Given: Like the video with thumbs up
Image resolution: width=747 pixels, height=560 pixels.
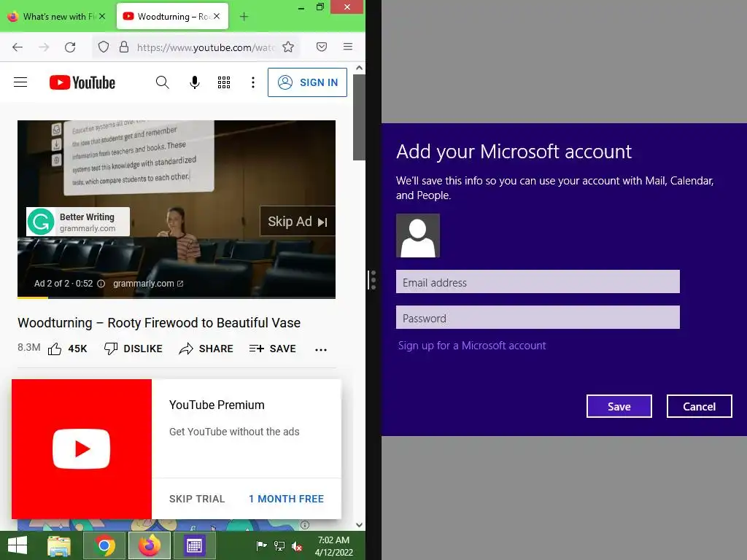Looking at the screenshot, I should [67, 349].
